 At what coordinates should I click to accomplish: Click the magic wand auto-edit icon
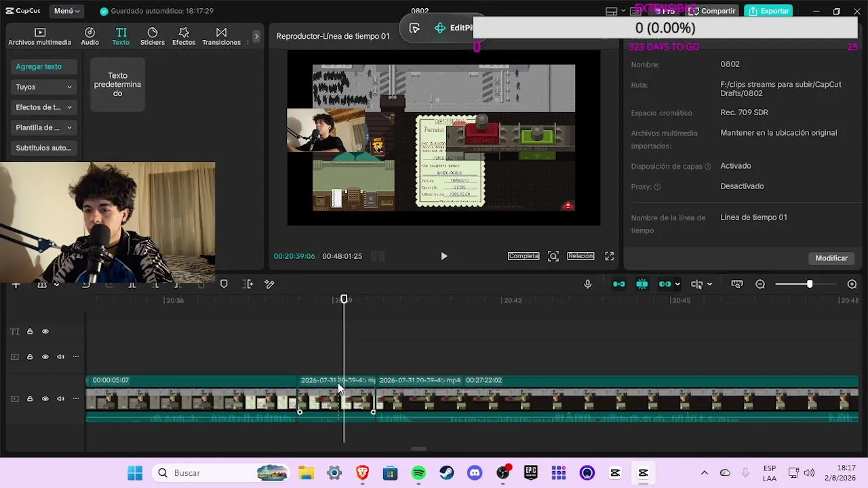point(269,284)
